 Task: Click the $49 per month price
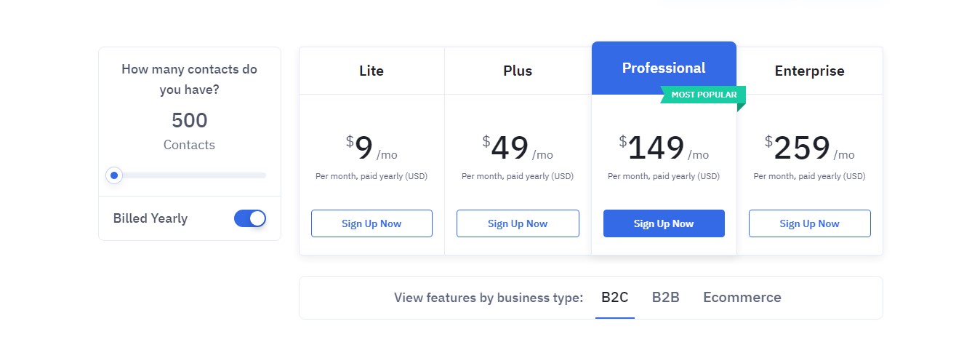click(x=518, y=148)
